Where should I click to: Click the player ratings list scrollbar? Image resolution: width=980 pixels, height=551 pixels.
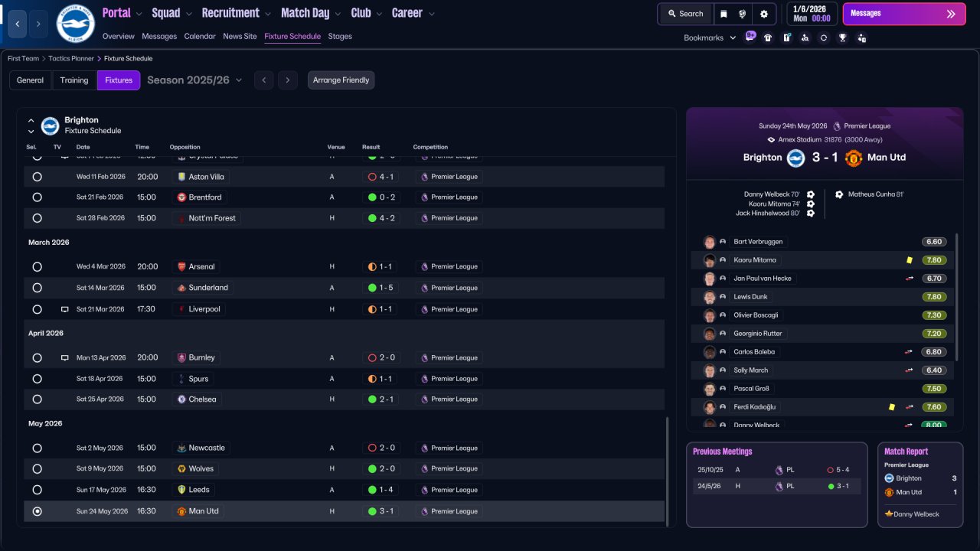pos(958,297)
